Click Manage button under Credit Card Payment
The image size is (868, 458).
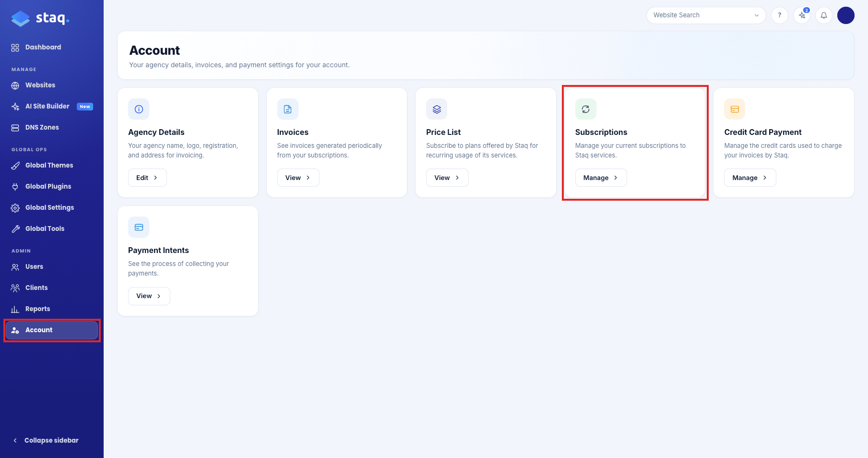750,178
